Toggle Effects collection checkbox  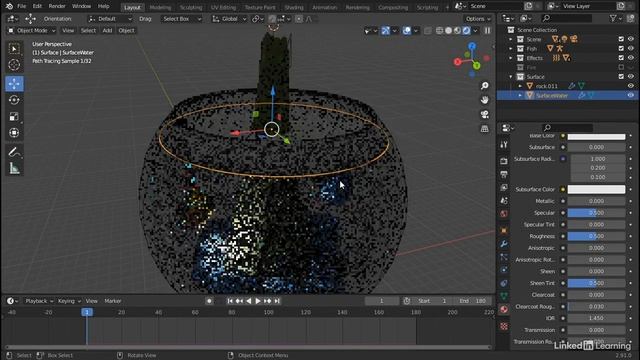point(621,58)
